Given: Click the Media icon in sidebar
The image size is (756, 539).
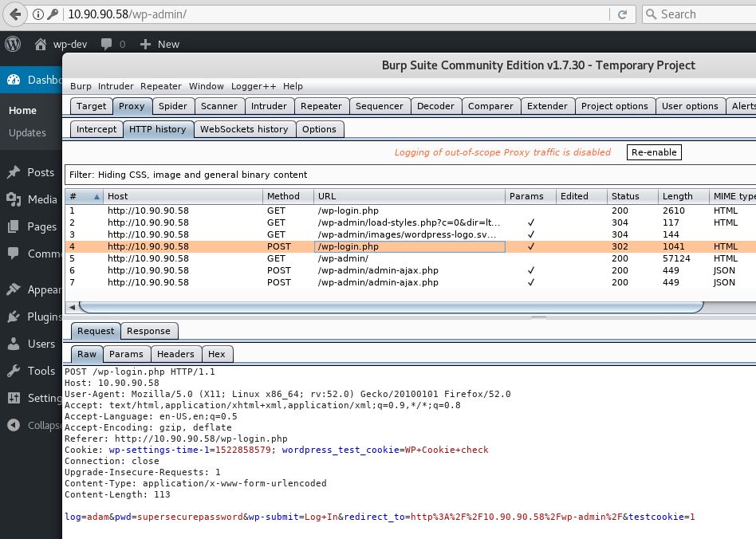Looking at the screenshot, I should coord(14,199).
